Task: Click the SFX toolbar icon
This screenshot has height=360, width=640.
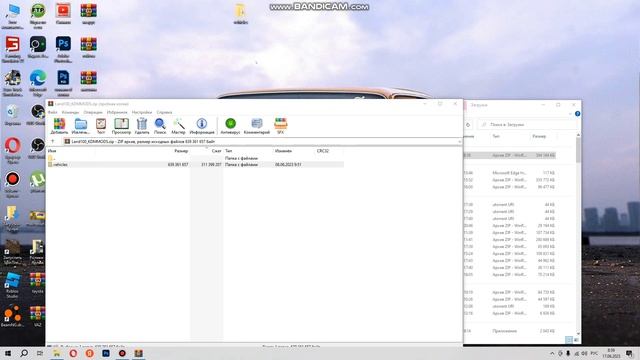Action: (x=281, y=126)
